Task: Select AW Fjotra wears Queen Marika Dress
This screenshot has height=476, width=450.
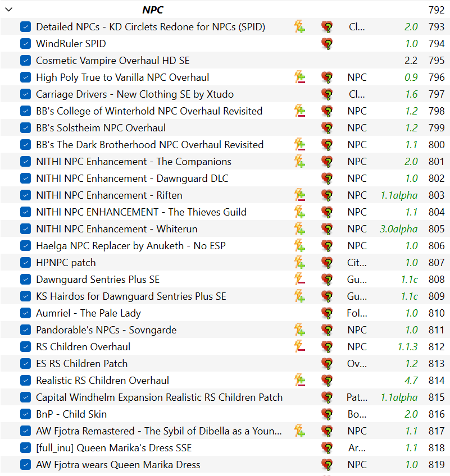Action: 118,465
